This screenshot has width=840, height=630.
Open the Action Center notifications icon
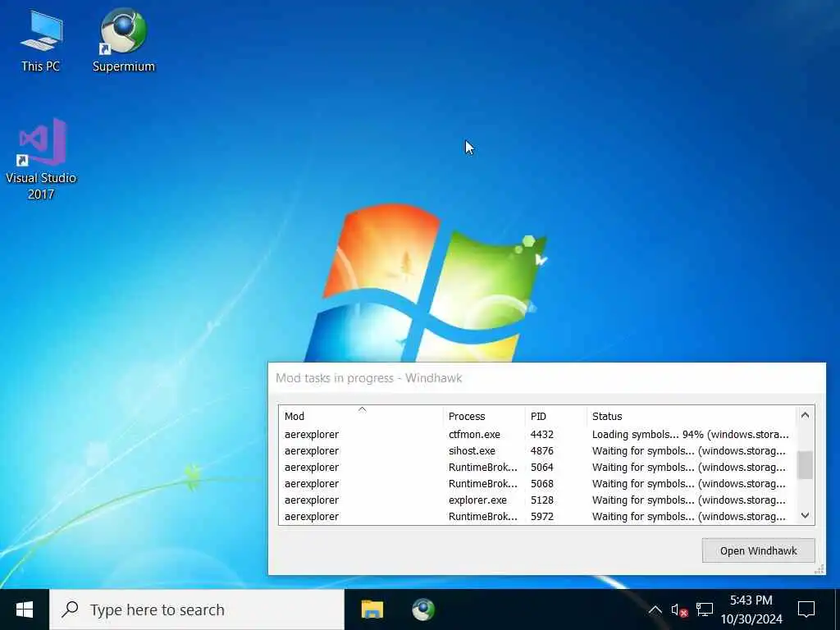pyautogui.click(x=806, y=609)
